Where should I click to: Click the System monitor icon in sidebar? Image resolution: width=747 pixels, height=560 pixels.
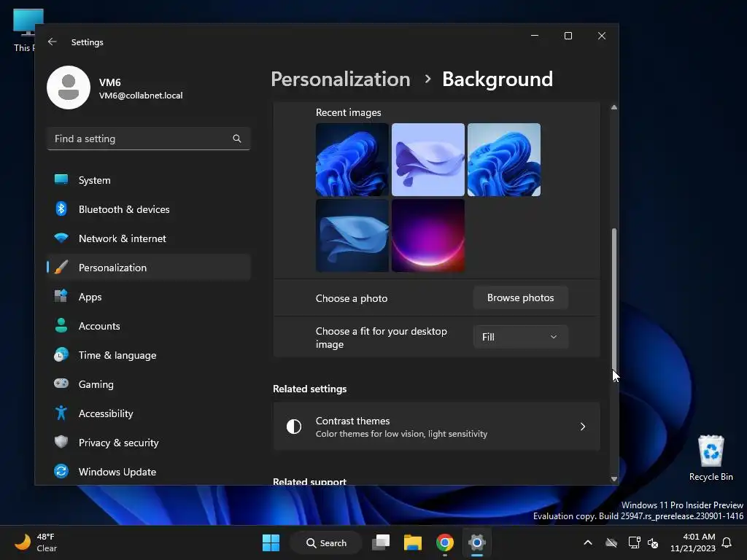tap(61, 179)
